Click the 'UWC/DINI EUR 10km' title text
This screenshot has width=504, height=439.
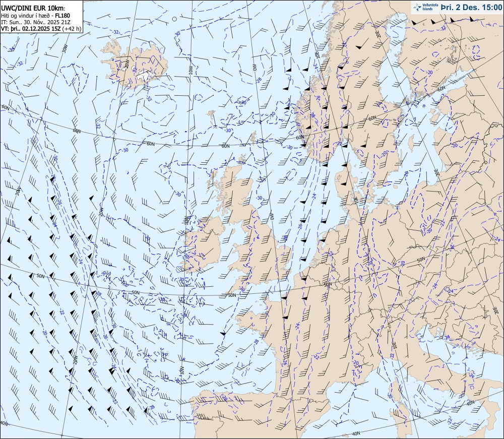32,9
